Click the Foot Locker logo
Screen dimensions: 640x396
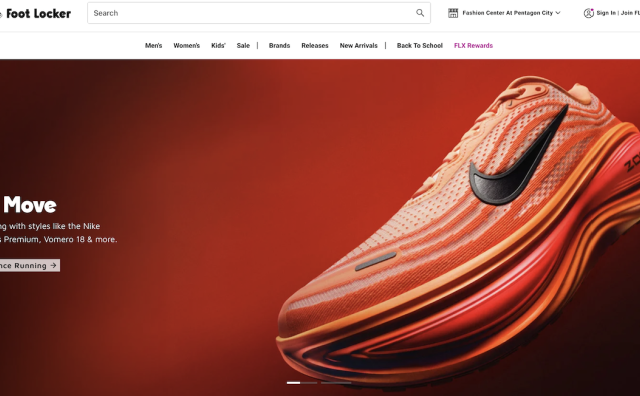point(35,13)
